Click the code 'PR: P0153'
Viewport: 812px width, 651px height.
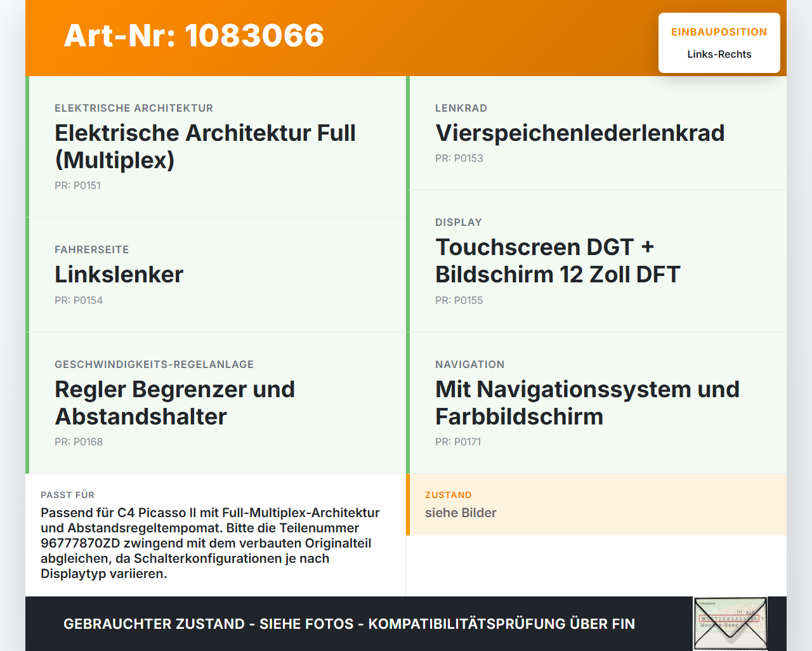[459, 158]
